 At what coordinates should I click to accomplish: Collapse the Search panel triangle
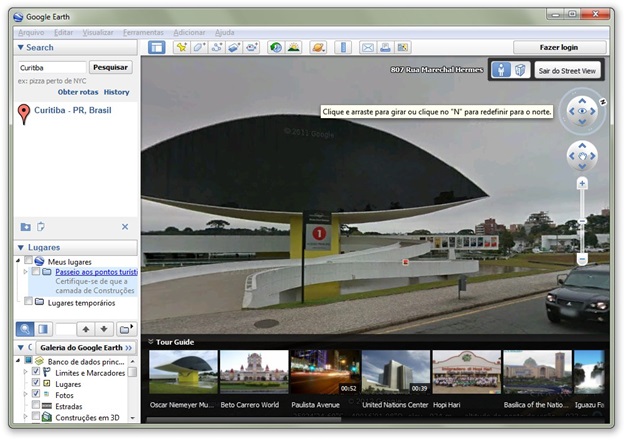point(21,47)
